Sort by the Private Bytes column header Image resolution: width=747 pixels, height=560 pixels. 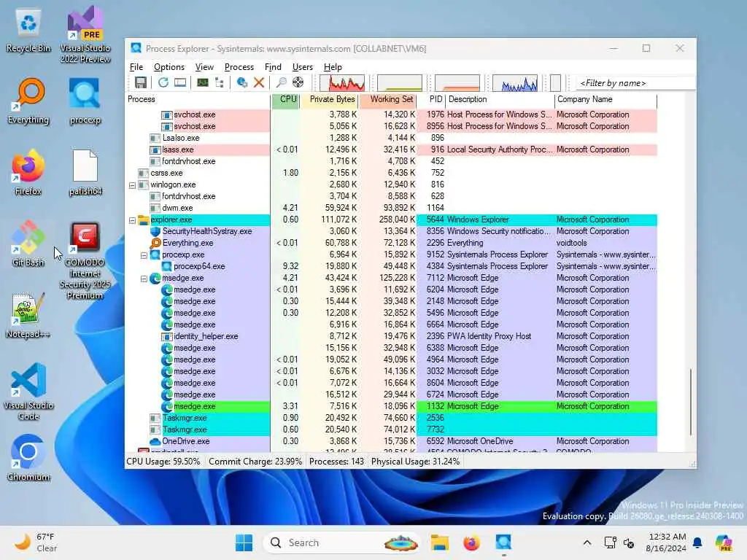click(330, 99)
